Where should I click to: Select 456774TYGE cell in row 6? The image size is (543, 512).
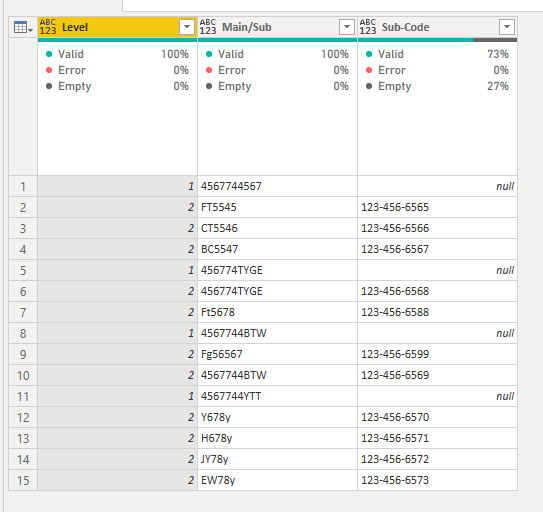[277, 291]
